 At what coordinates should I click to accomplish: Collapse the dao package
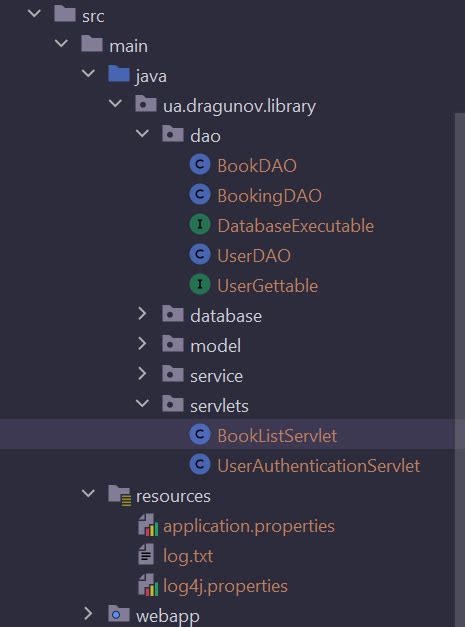click(x=142, y=134)
